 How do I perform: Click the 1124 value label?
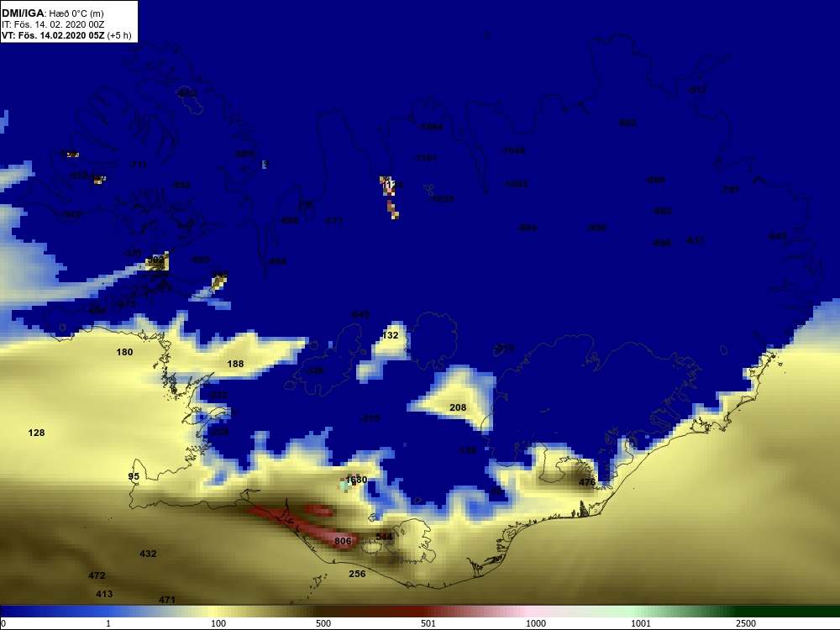coord(392,185)
